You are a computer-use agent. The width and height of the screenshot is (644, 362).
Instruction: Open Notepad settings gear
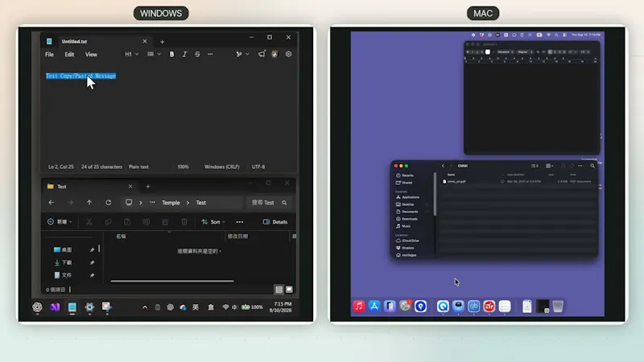(x=288, y=54)
